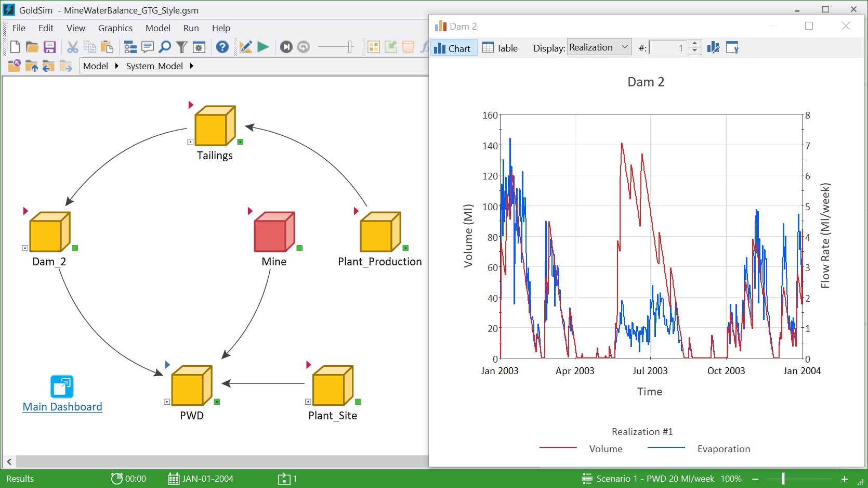Expand Dam_2 input port box

tap(25, 248)
